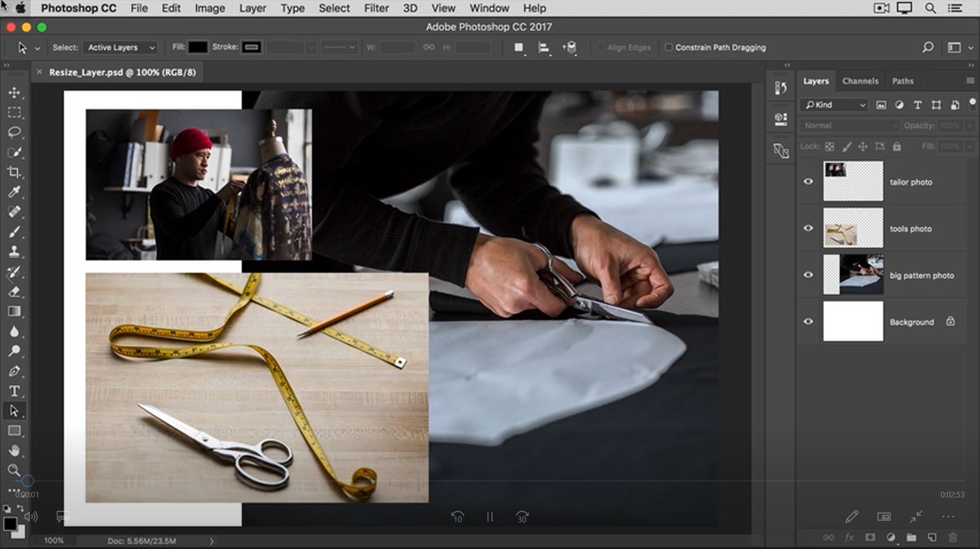This screenshot has height=549, width=980.
Task: Filter layers by pixel layers icon
Action: (881, 105)
